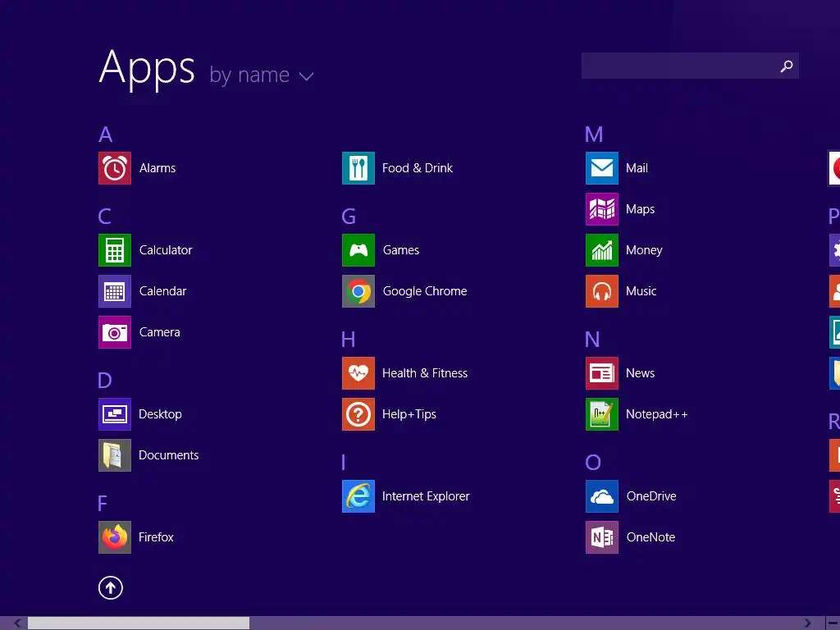
Task: Click the search magnifier icon
Action: (x=787, y=66)
